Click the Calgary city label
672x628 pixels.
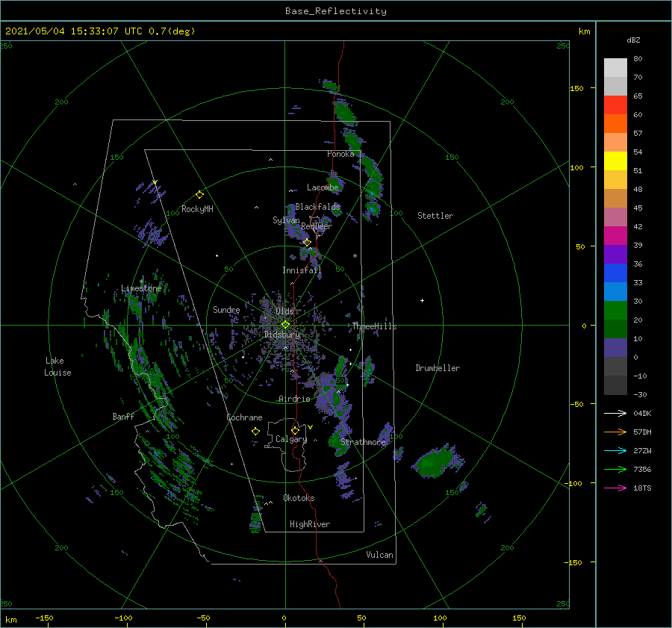tap(291, 439)
